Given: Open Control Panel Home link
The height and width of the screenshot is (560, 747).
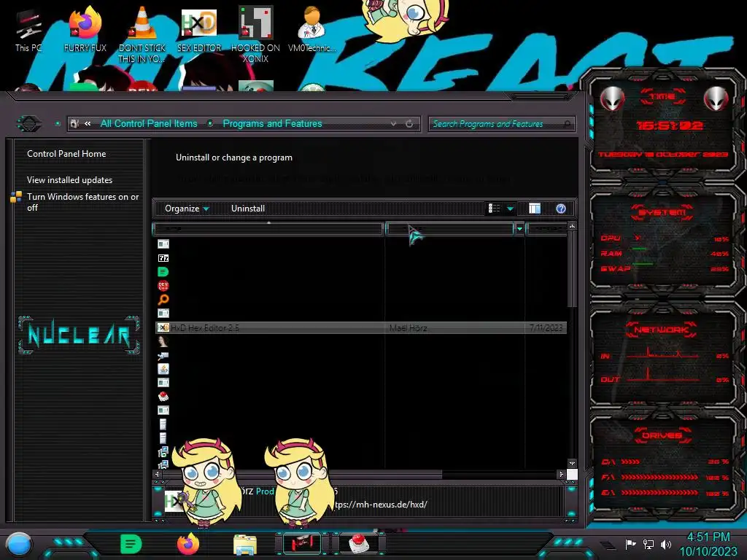Looking at the screenshot, I should 66,154.
